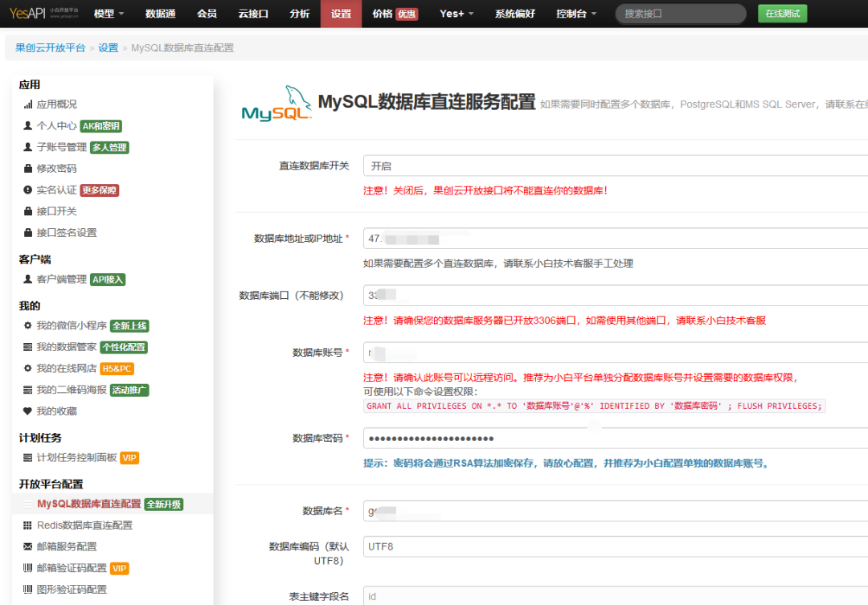The image size is (868, 605).
Task: Select 云接口 in the top menu
Action: 253,14
